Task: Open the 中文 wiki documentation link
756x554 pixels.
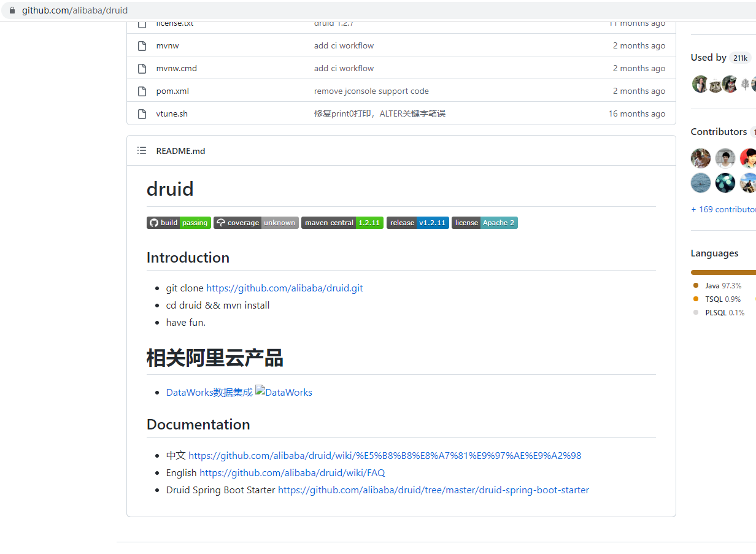Action: click(x=385, y=456)
